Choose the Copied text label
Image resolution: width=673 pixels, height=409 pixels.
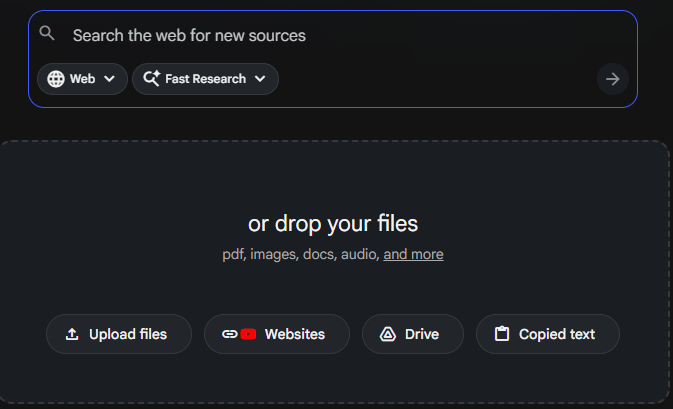coord(556,334)
